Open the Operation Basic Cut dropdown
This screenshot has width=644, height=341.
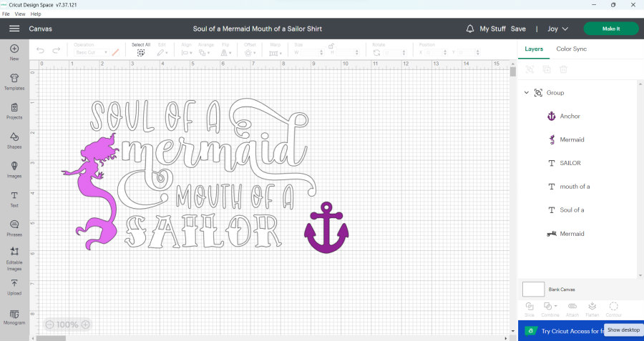click(x=91, y=52)
